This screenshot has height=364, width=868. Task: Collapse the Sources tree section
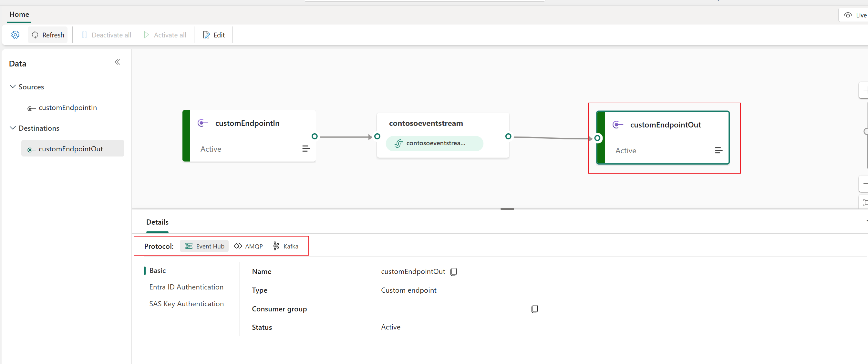(x=13, y=86)
